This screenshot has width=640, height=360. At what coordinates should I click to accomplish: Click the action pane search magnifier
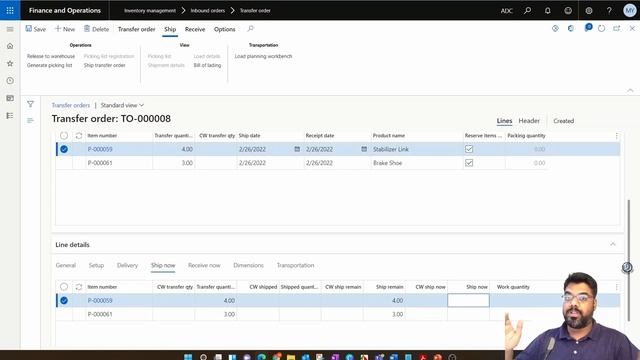click(x=250, y=29)
